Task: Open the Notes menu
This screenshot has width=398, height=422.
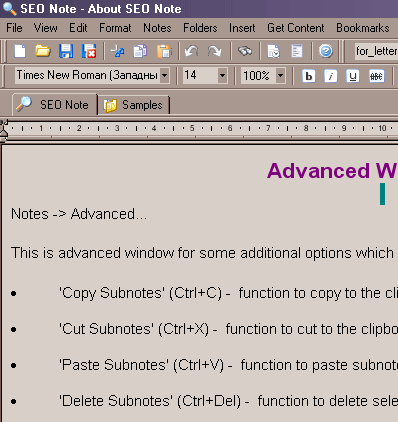Action: (157, 28)
